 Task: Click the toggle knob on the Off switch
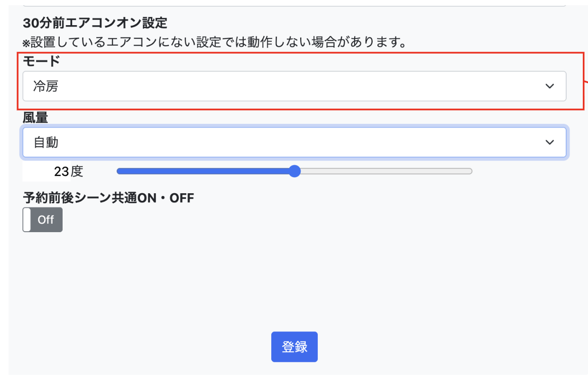26,219
